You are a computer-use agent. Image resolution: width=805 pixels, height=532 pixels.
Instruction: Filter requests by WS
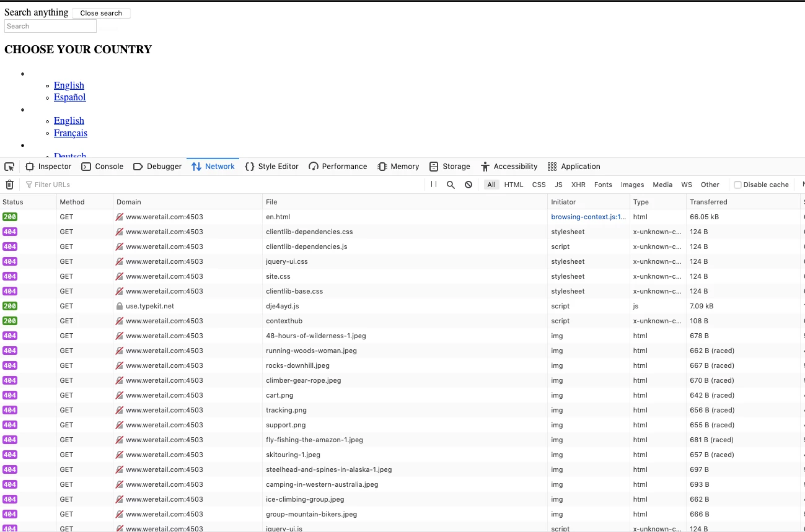pyautogui.click(x=687, y=185)
